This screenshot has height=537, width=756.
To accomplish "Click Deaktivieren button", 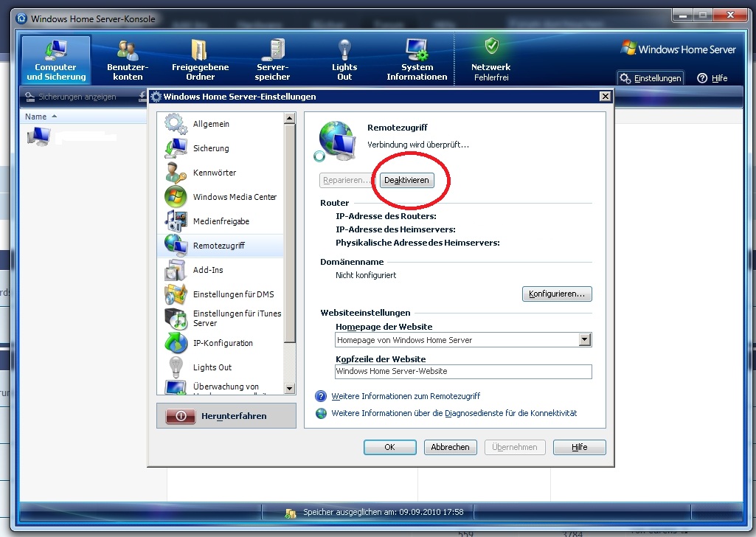I will tap(406, 180).
